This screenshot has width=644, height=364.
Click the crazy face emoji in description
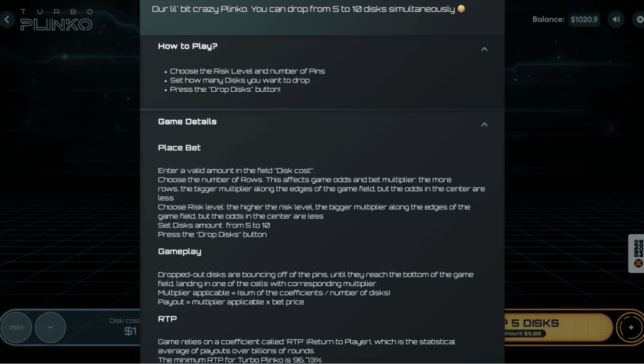pyautogui.click(x=461, y=9)
